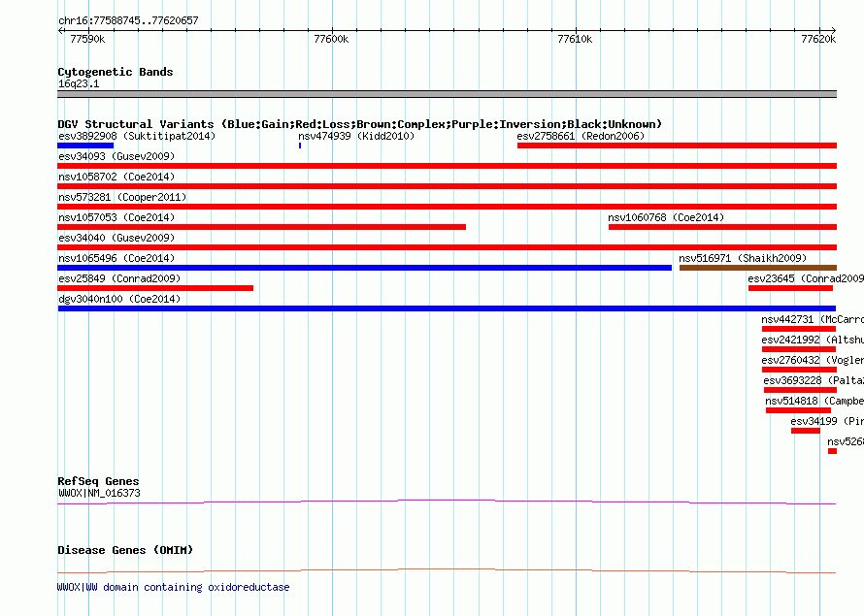Select the red esv25849 loss bar
This screenshot has height=616, width=864.
pos(155,288)
